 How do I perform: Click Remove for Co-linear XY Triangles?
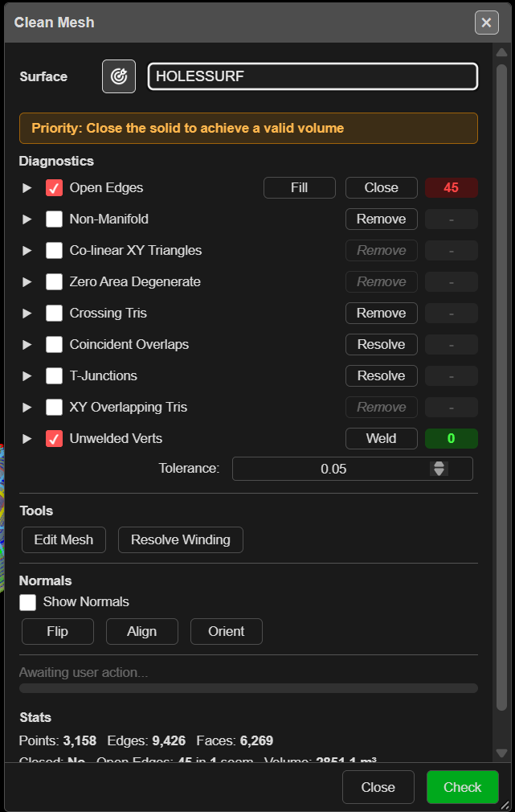coord(382,251)
